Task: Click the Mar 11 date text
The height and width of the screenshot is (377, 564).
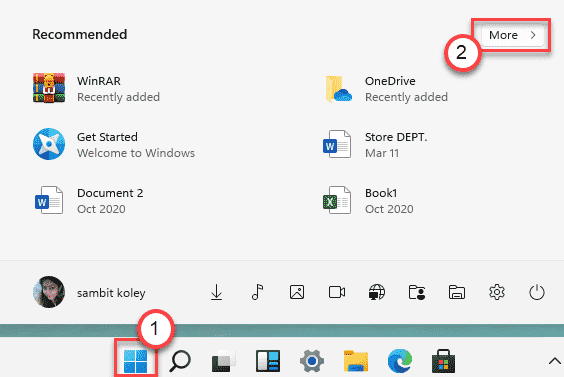Action: pyautogui.click(x=382, y=153)
